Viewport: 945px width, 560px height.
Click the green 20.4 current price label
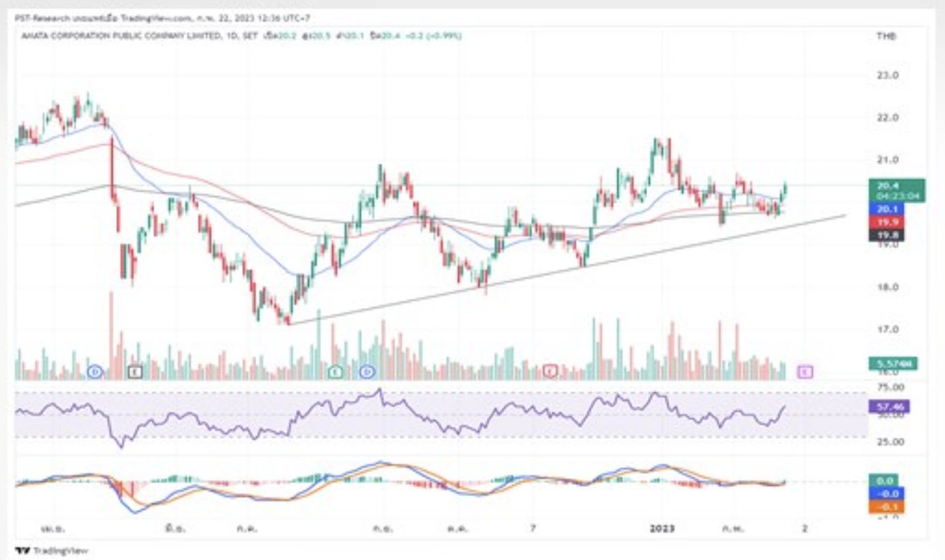tap(897, 189)
